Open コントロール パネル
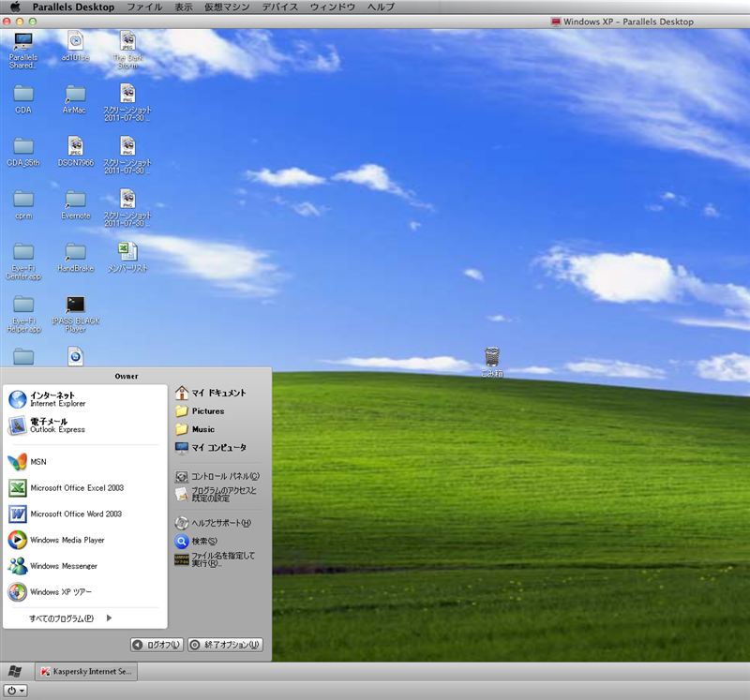 pos(219,476)
